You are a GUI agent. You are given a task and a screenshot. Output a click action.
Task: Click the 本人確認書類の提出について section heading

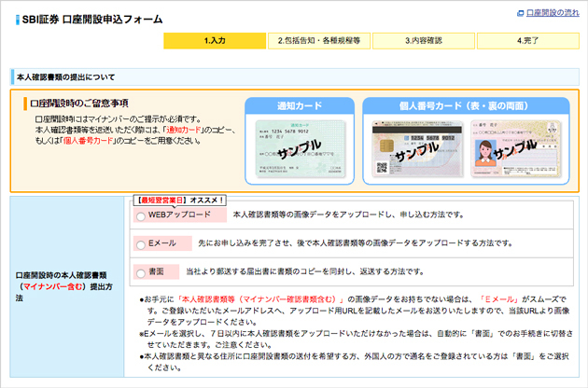coord(65,77)
